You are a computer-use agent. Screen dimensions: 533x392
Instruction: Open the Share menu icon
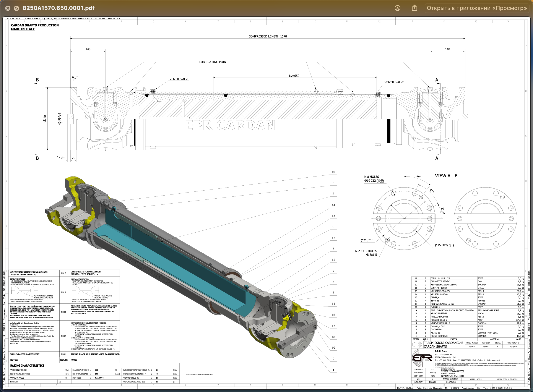pyautogui.click(x=414, y=8)
